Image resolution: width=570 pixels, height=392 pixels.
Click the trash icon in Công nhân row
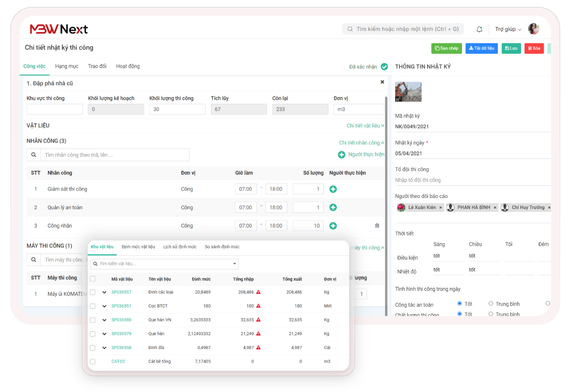coord(377,226)
